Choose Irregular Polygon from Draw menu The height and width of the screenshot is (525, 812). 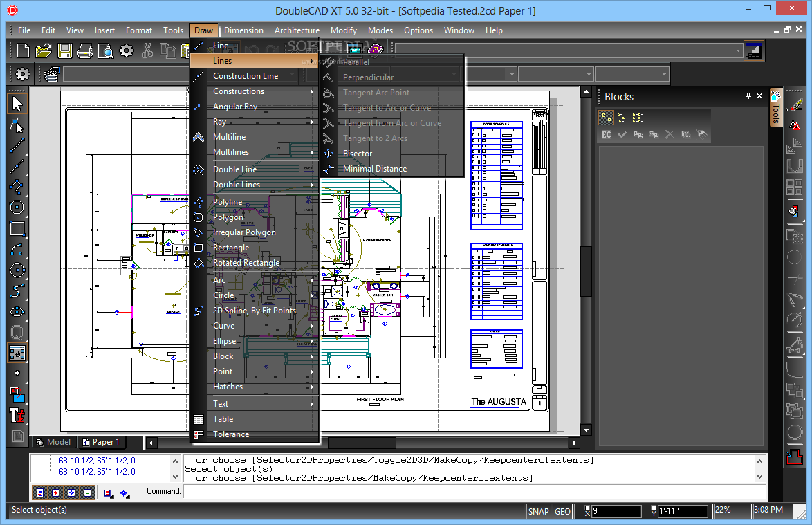coord(255,232)
